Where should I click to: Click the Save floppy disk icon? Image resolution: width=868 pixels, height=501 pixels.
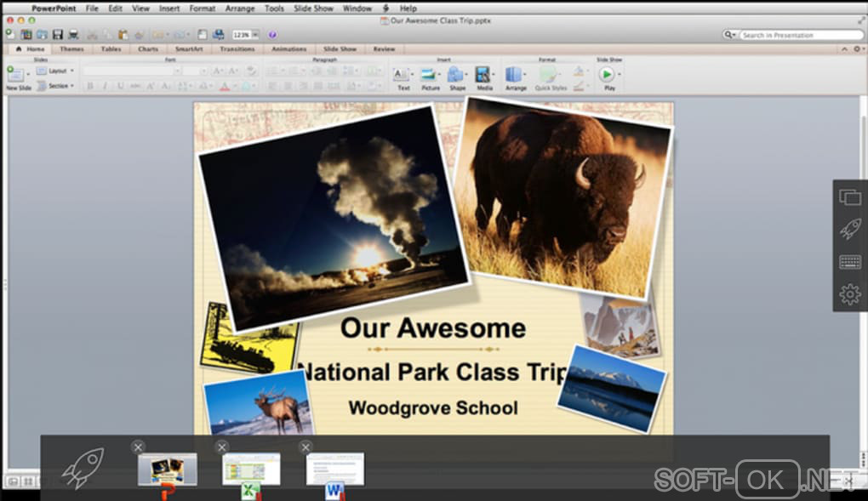pyautogui.click(x=58, y=35)
